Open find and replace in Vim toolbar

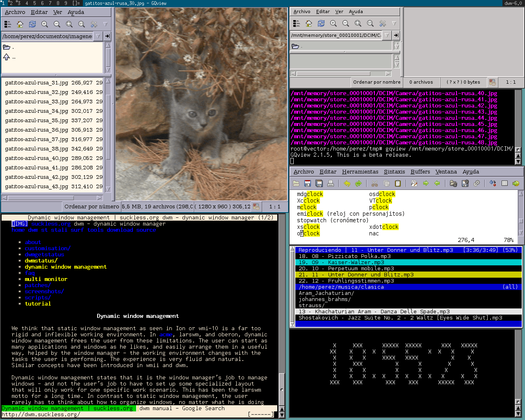point(414,183)
